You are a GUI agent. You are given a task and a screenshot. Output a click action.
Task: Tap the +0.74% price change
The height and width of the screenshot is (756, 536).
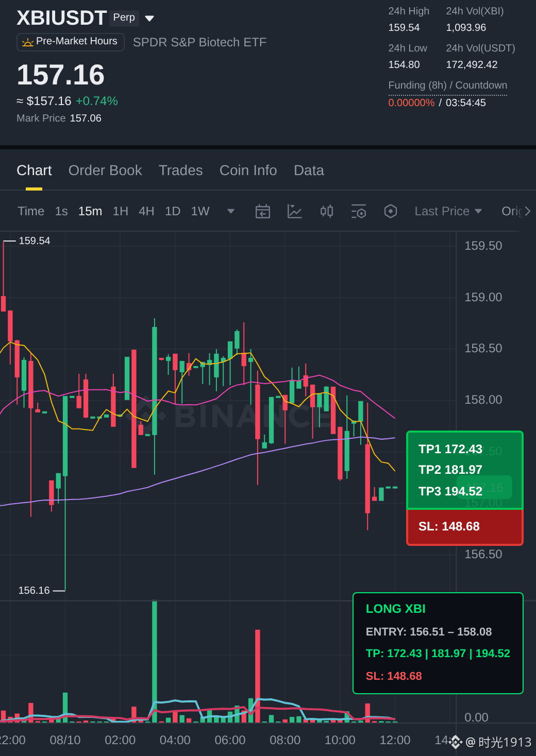[97, 101]
